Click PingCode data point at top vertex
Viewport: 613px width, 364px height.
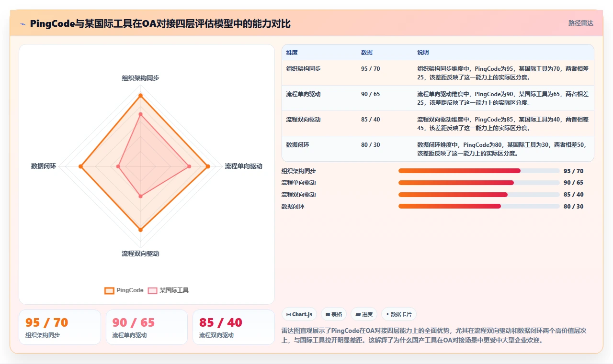click(140, 96)
